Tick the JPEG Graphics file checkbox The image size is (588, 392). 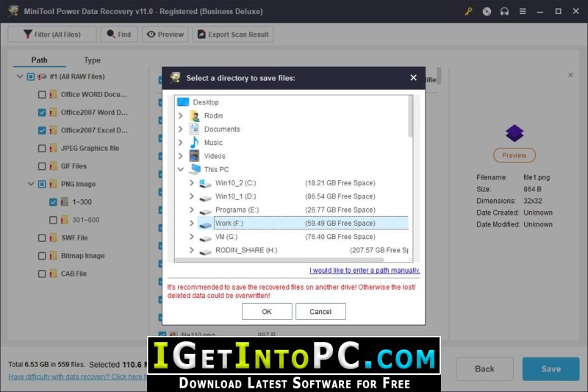pos(42,149)
